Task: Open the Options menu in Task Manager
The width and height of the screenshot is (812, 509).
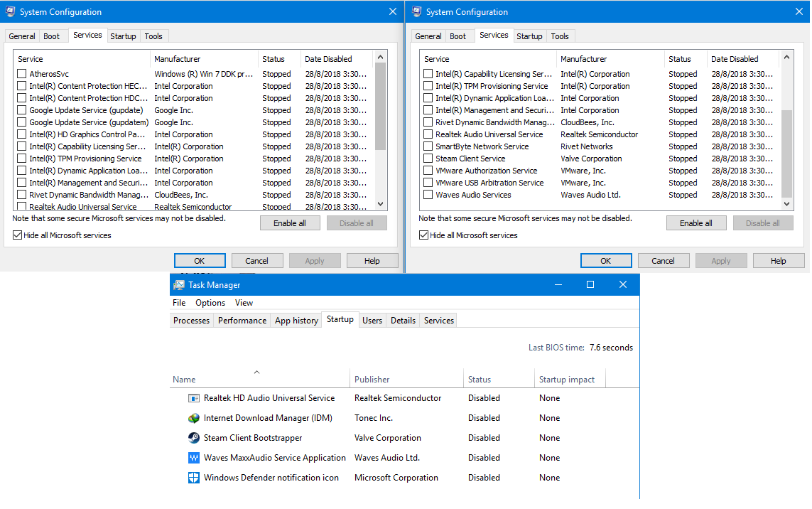Action: [210, 303]
